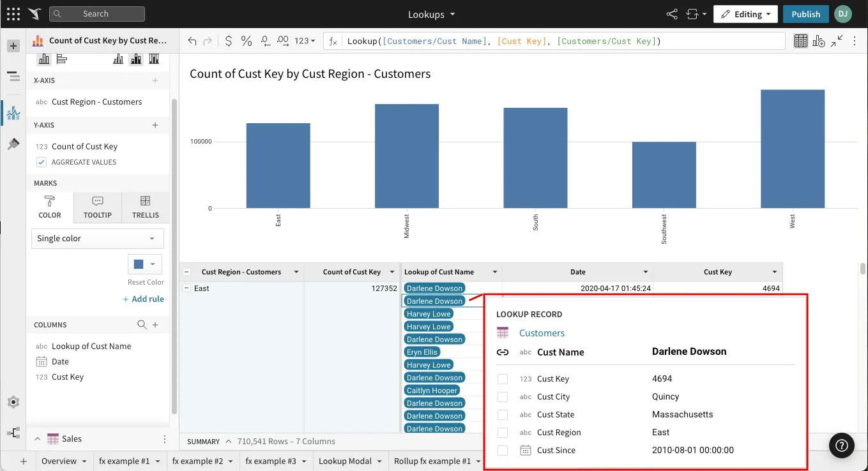Screen dimensions: 868x471
Task: Open the blue color swatch picker
Action: point(145,264)
